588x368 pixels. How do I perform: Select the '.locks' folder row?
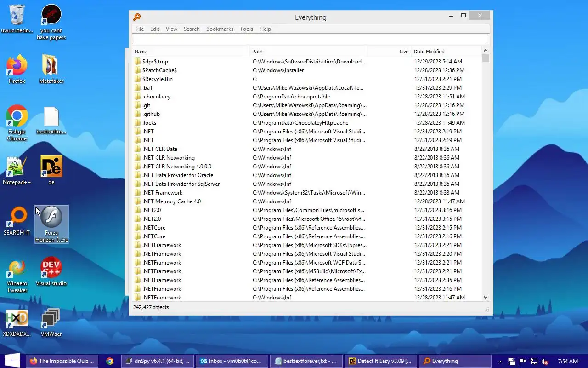pyautogui.click(x=308, y=122)
